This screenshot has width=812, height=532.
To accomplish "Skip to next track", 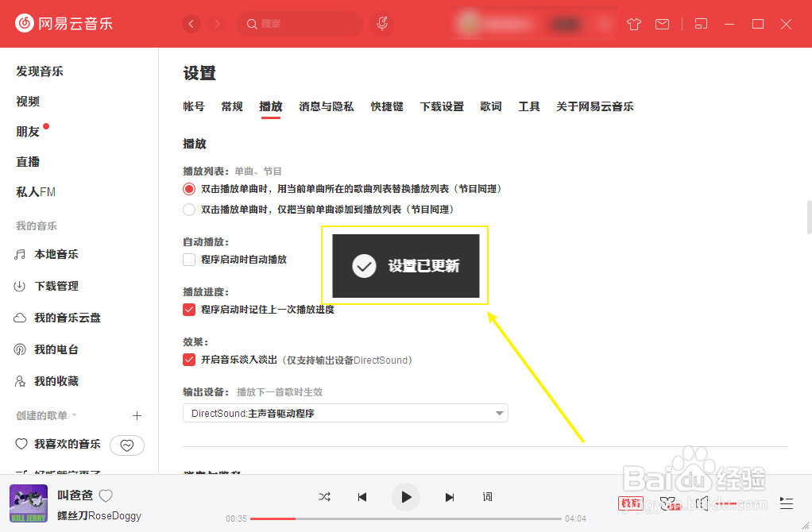I will (x=450, y=497).
